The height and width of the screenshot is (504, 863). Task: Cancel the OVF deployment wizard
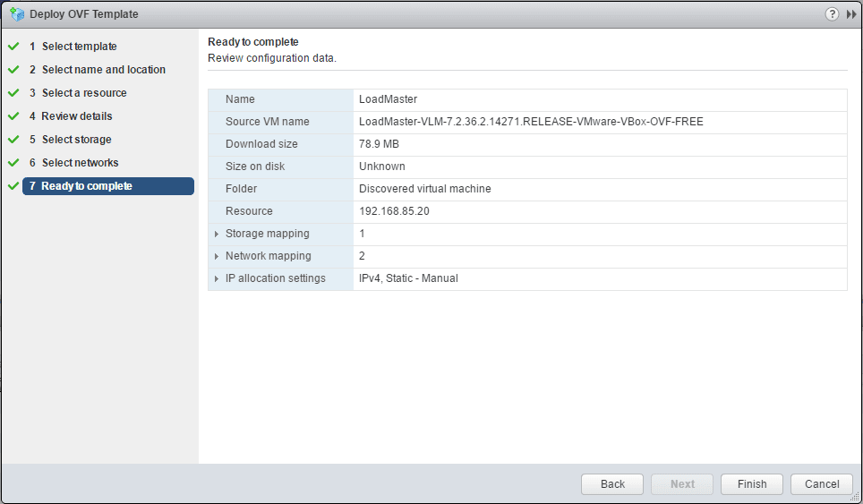tap(822, 484)
